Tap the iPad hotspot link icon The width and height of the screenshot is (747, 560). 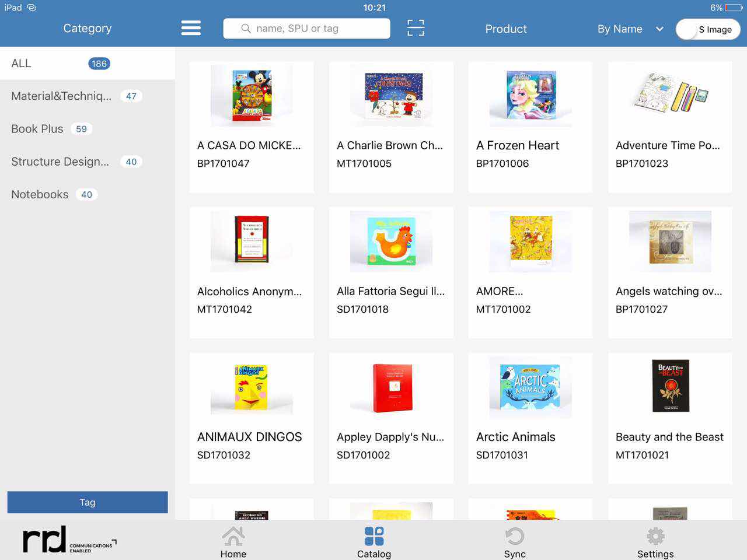coord(32,8)
